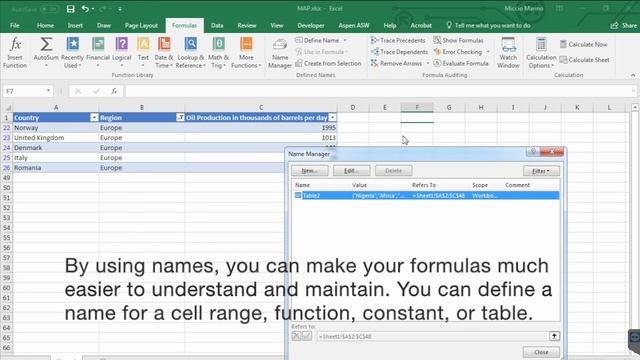The width and height of the screenshot is (640, 360).
Task: Open Country column filter dropdown
Action: pos(94,118)
